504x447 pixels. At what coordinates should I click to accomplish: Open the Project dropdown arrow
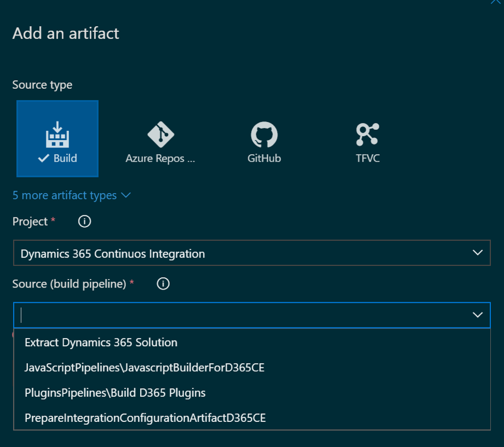coord(478,253)
